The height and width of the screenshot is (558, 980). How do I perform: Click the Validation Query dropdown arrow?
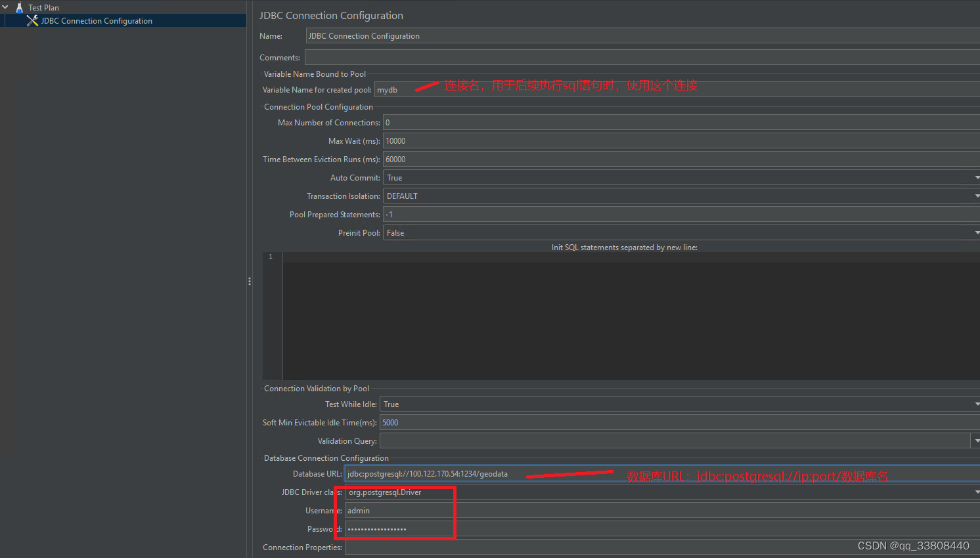tap(976, 441)
